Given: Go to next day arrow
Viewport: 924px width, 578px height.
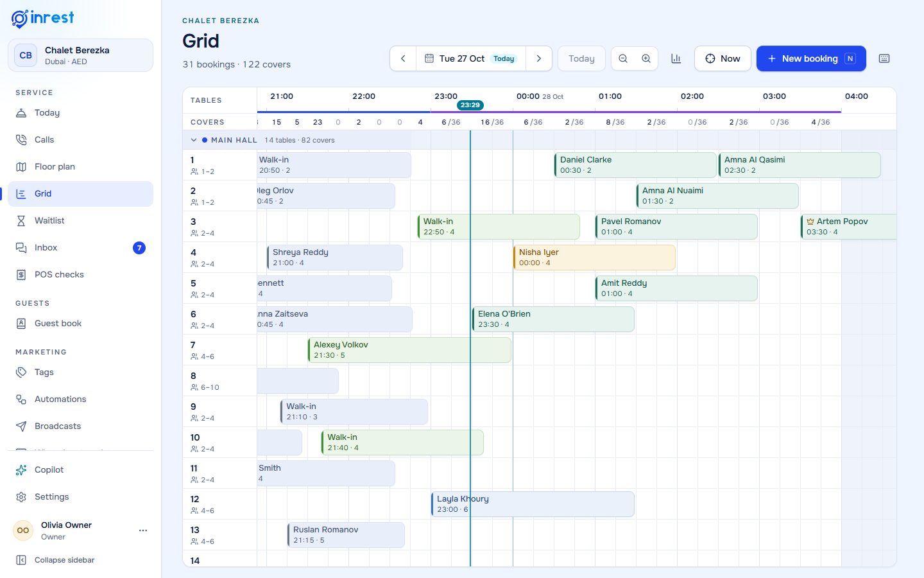Looking at the screenshot, I should (x=539, y=58).
